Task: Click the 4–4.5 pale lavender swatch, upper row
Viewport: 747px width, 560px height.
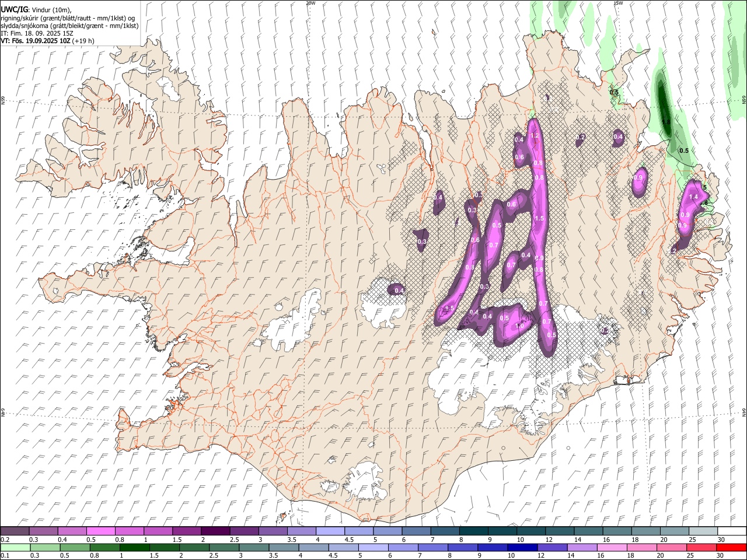Action: tap(330, 531)
